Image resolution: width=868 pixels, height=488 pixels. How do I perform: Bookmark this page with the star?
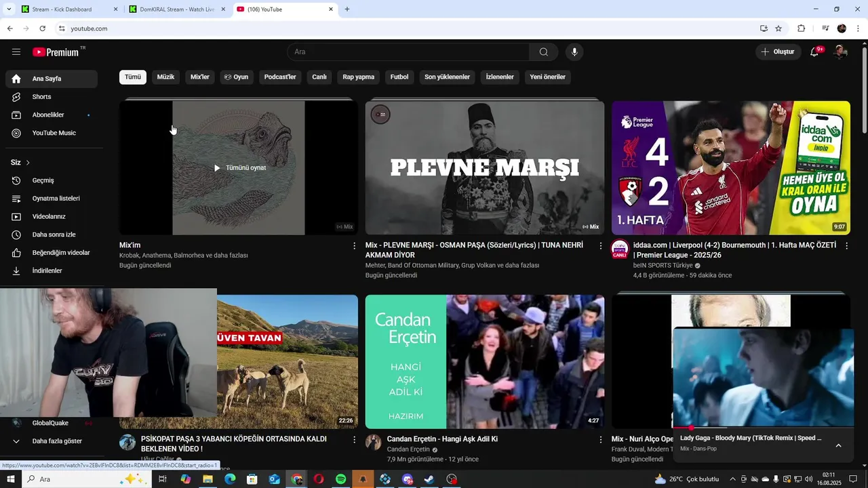(x=778, y=28)
